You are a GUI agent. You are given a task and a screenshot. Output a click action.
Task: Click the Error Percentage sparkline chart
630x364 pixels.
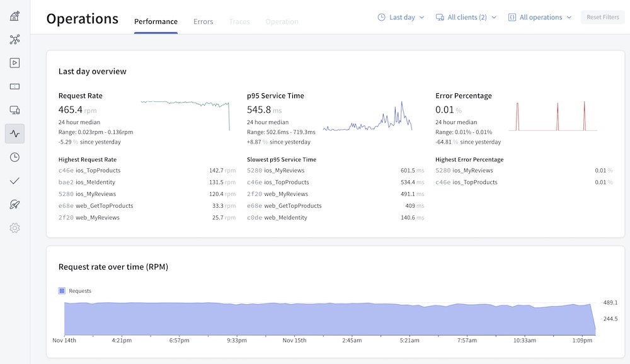[x=553, y=117]
